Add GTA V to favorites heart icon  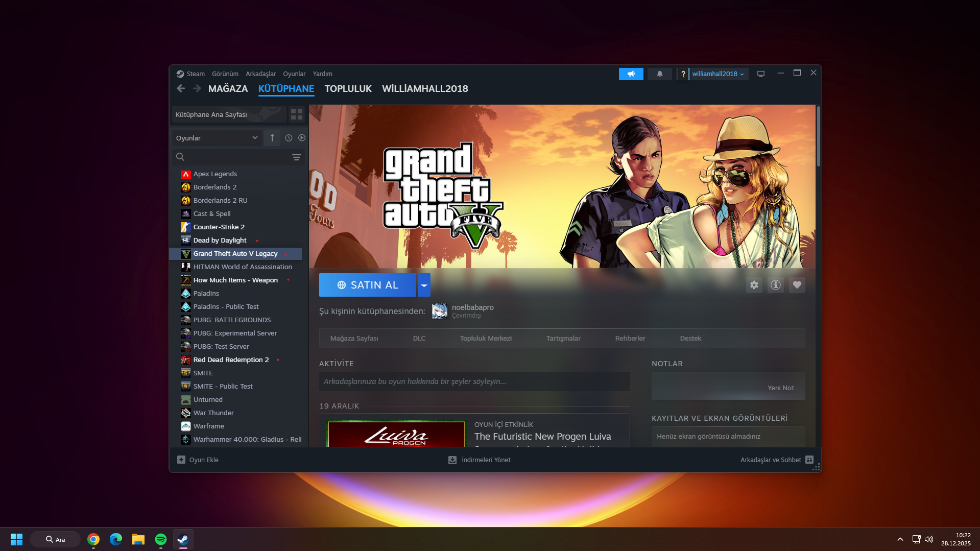coord(797,285)
